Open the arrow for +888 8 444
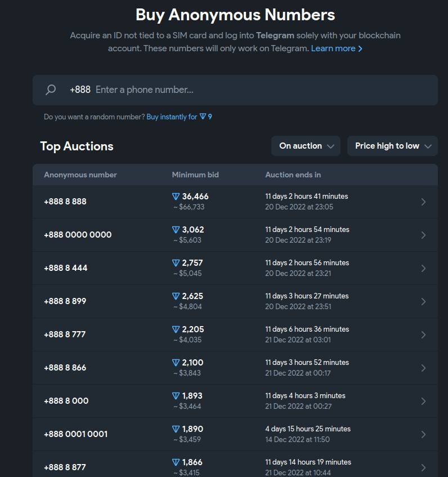Viewport: 448px width, 477px height. tap(423, 268)
